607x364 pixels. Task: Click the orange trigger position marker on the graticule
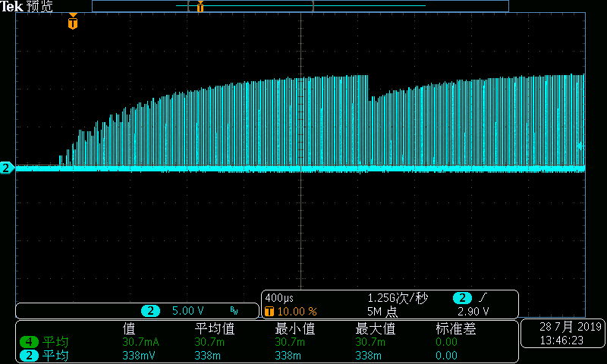73,21
